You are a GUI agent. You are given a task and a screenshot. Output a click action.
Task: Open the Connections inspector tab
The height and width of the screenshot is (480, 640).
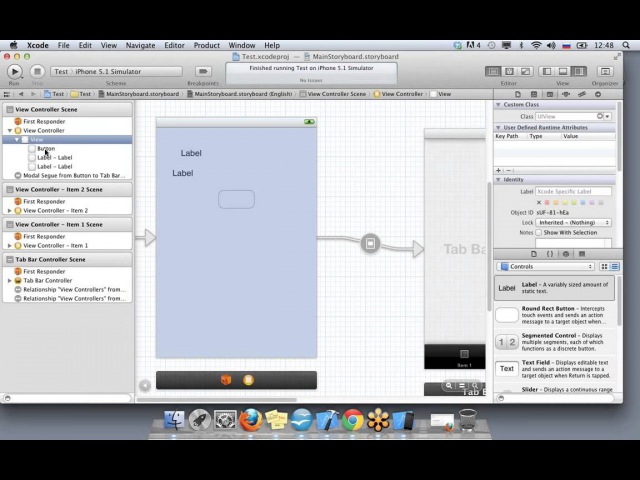[x=598, y=94]
